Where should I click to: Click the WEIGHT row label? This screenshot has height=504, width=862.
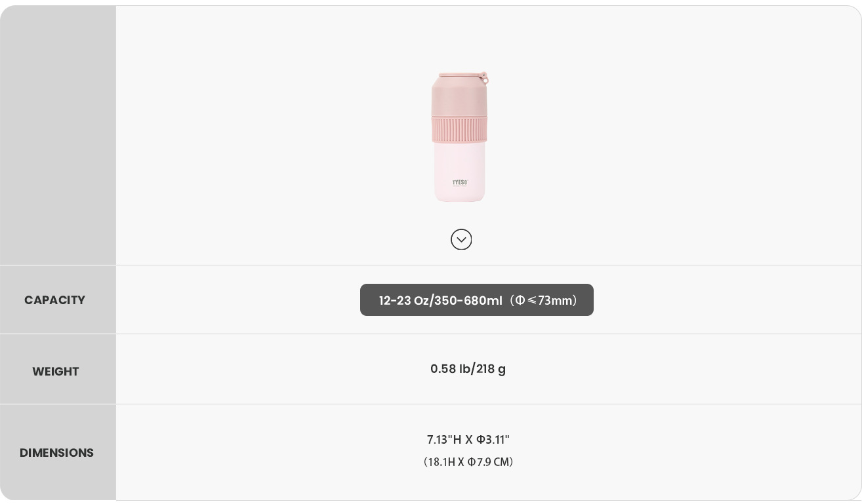click(x=56, y=372)
